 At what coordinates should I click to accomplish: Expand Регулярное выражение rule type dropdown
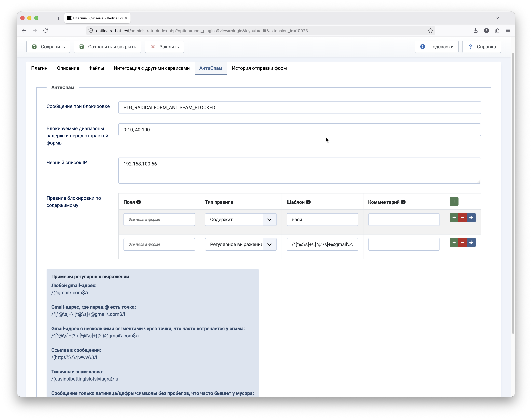tap(241, 244)
